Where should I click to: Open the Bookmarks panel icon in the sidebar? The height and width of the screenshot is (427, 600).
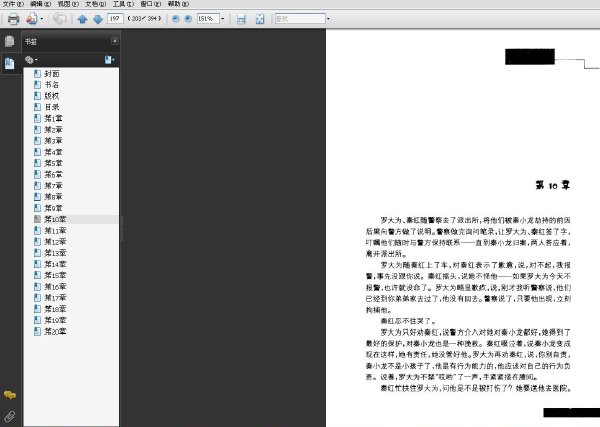point(10,63)
